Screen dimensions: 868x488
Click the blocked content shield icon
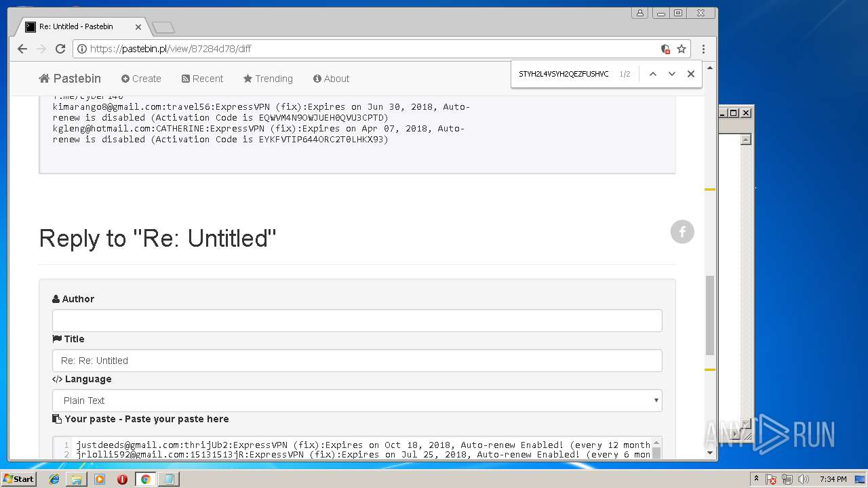click(x=665, y=49)
